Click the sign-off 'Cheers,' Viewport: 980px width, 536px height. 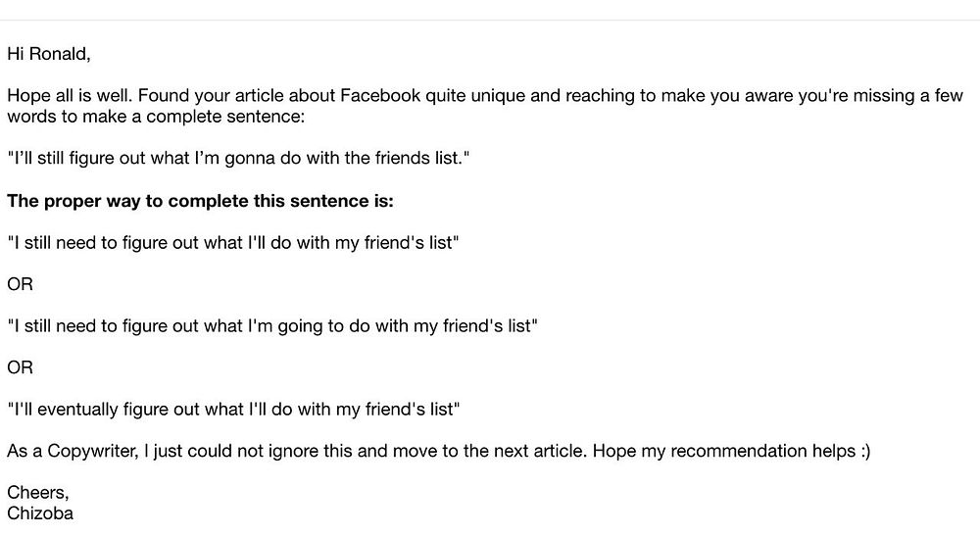click(x=38, y=492)
